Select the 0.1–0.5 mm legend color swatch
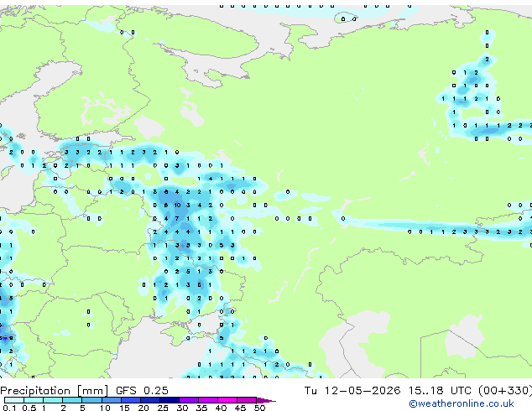 click(x=14, y=400)
